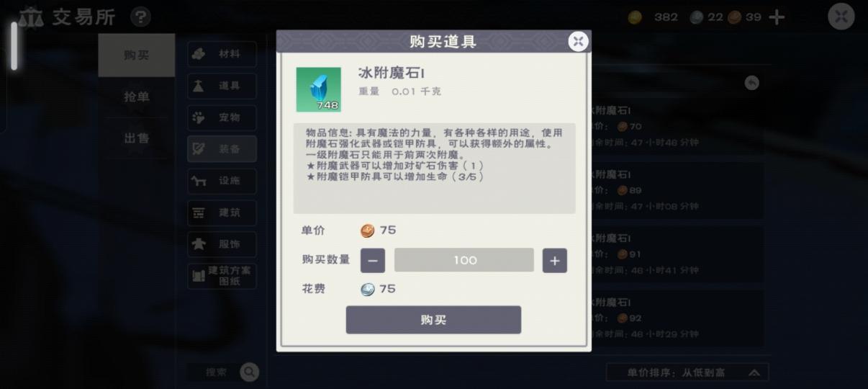Click the back arrow icon in listing panel
This screenshot has height=389, width=868.
coord(751,83)
